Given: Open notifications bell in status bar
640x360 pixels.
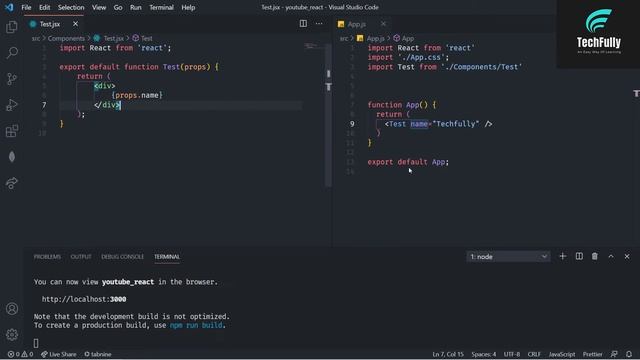Looking at the screenshot, I should coord(629,354).
